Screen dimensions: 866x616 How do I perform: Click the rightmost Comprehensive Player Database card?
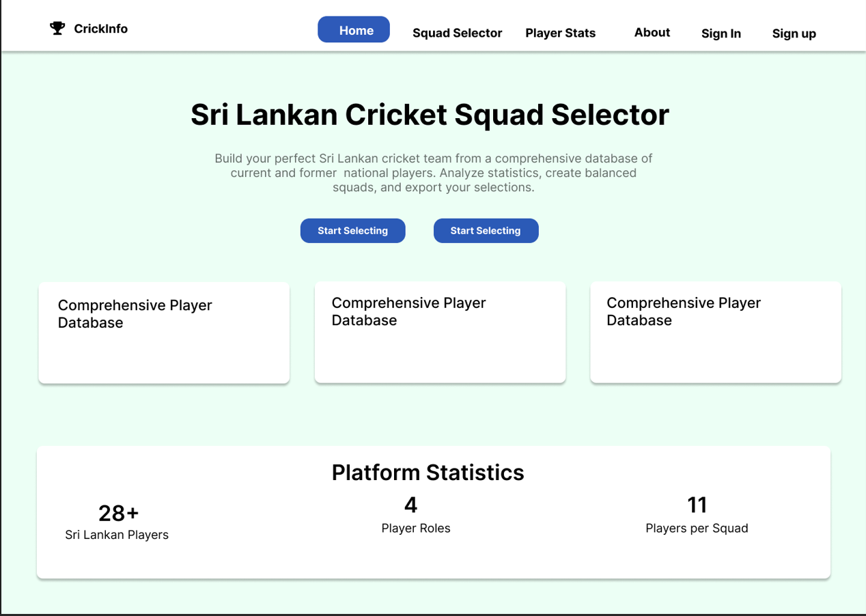(715, 332)
